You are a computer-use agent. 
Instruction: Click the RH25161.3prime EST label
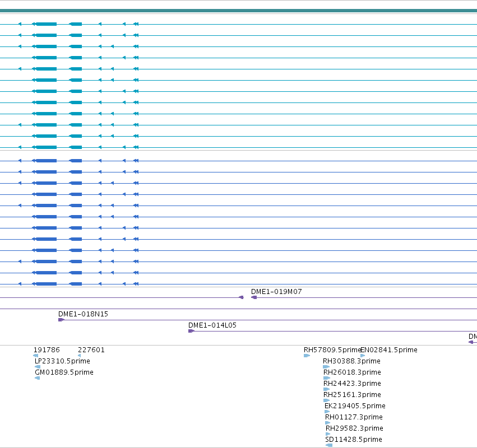tap(352, 395)
